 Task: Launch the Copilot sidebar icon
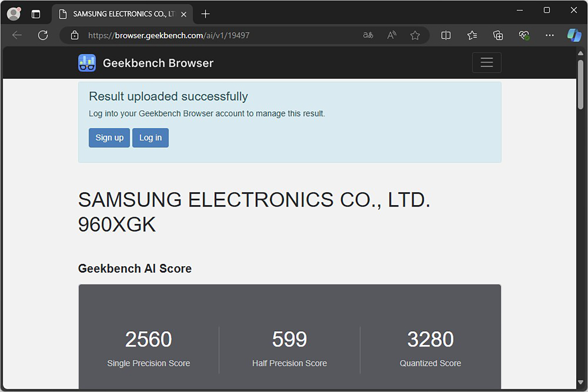coord(574,35)
